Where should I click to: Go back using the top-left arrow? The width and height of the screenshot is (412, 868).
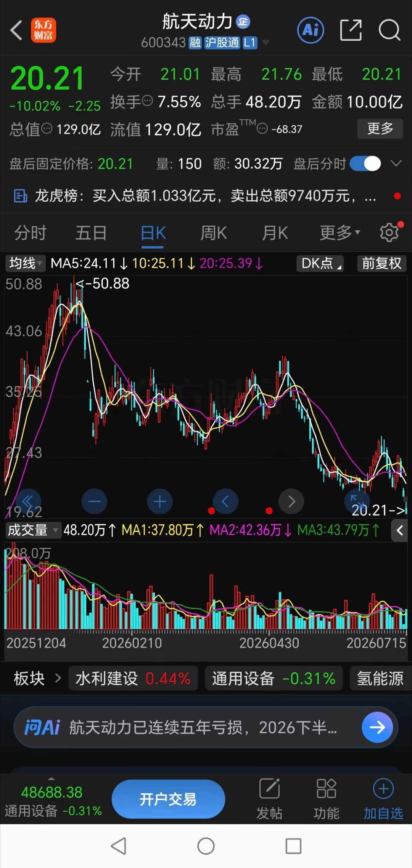[16, 30]
